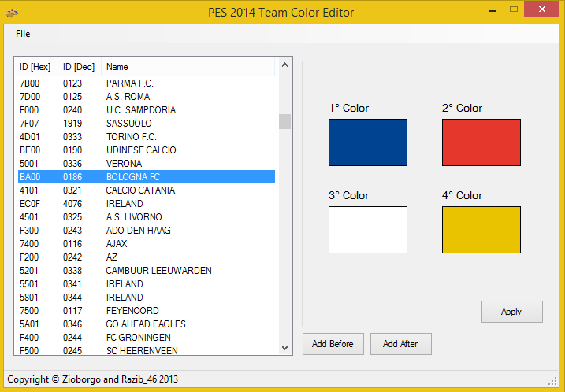Open the yellow 4° Color swatch
The width and height of the screenshot is (565, 392).
point(481,230)
